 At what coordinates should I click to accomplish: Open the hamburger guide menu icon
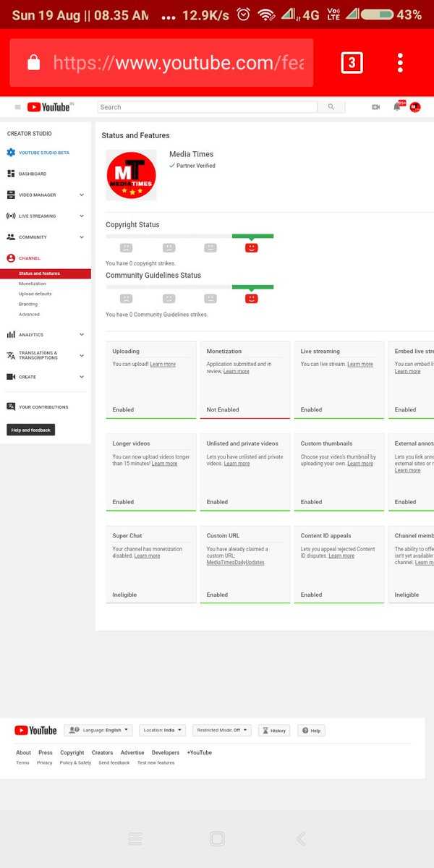click(17, 107)
